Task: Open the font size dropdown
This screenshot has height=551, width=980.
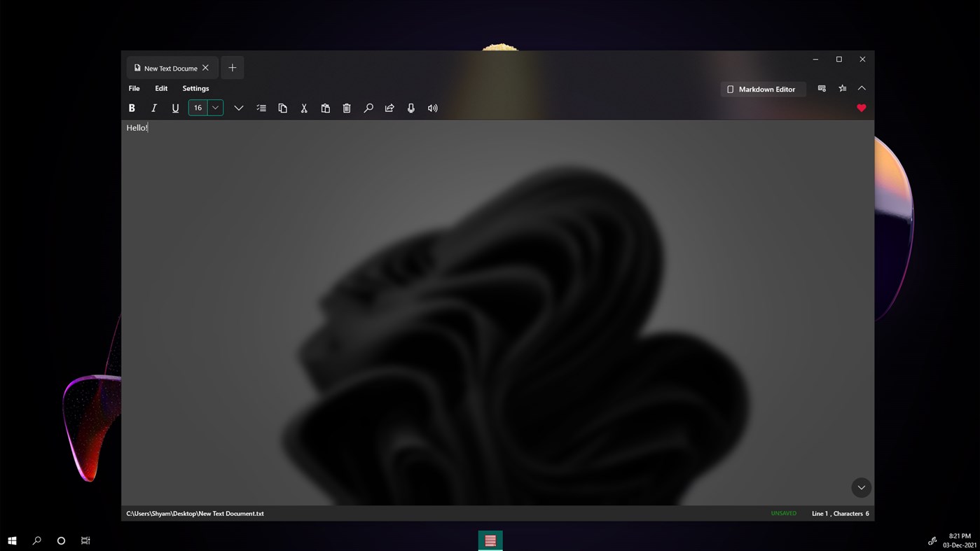Action: click(x=214, y=107)
